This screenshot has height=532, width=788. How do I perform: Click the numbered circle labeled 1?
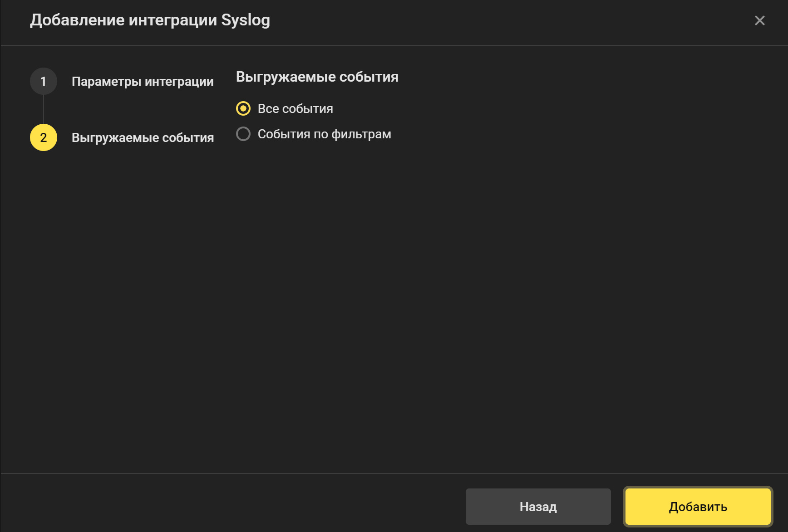[x=43, y=81]
